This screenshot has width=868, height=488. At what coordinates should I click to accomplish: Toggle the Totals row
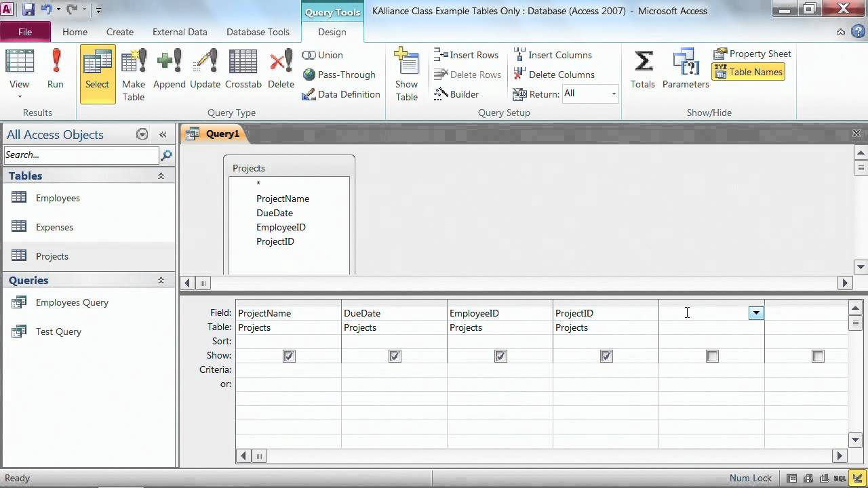pyautogui.click(x=643, y=69)
